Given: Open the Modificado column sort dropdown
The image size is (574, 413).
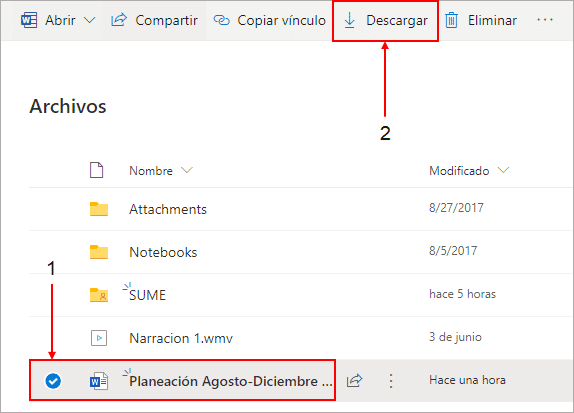Looking at the screenshot, I should (503, 170).
